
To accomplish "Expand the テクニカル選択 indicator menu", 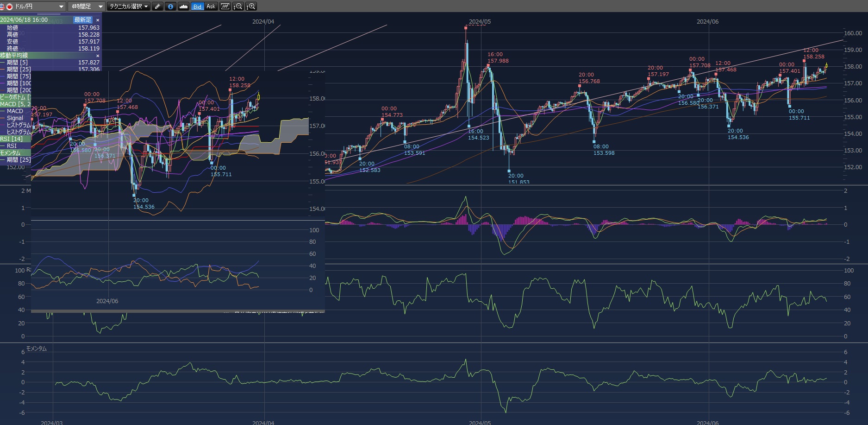I will tap(129, 6).
